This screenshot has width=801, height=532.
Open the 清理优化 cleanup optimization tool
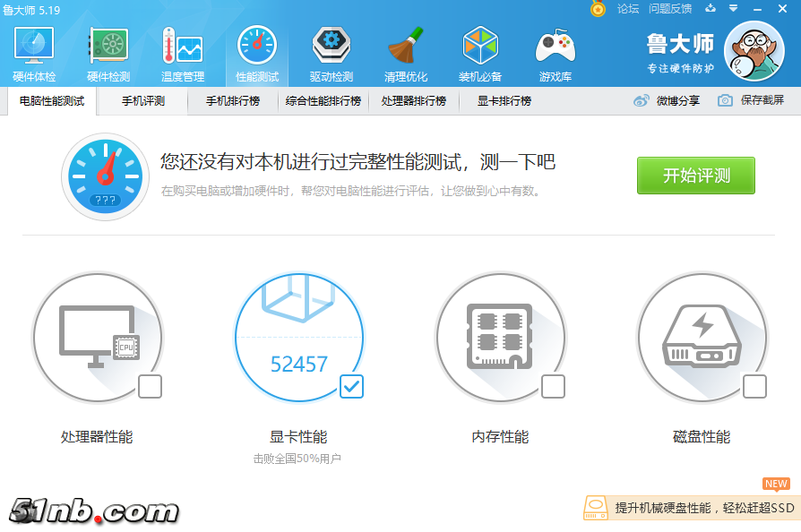(x=405, y=51)
